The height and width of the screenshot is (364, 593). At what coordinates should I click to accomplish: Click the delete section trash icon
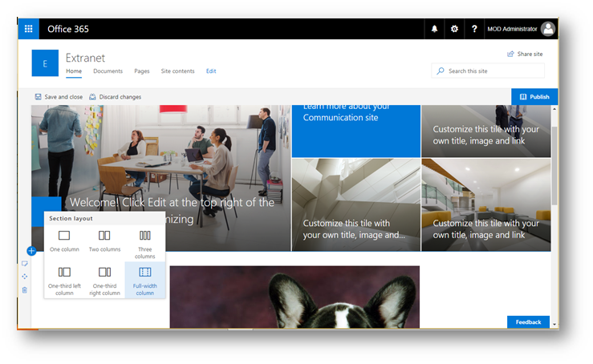pos(25,290)
